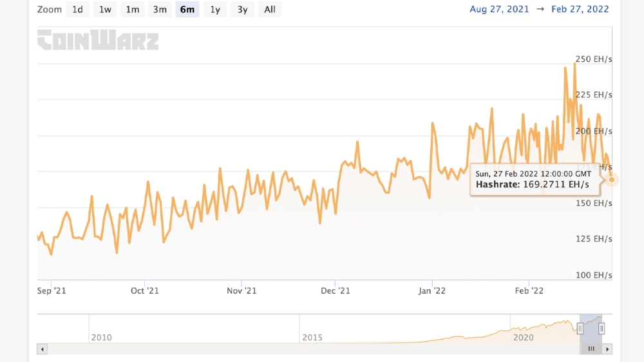644x362 pixels.
Task: Click the highlighted Feb 27 data point
Action: pyautogui.click(x=611, y=180)
